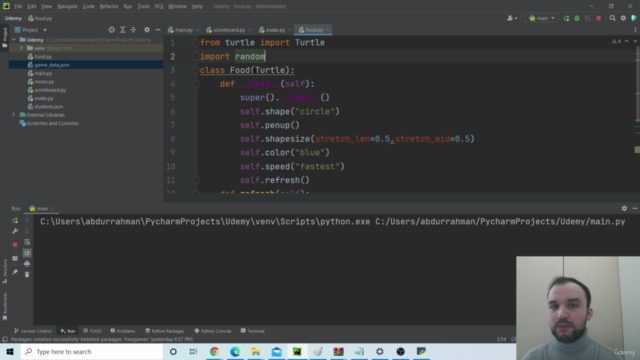The height and width of the screenshot is (360, 640).
Task: Click the Structure tool window stripe button
Action: pyautogui.click(x=5, y=271)
